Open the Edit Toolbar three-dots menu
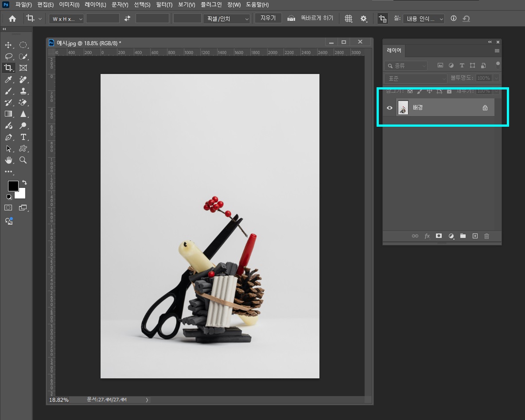This screenshot has height=420, width=525. pyautogui.click(x=8, y=171)
